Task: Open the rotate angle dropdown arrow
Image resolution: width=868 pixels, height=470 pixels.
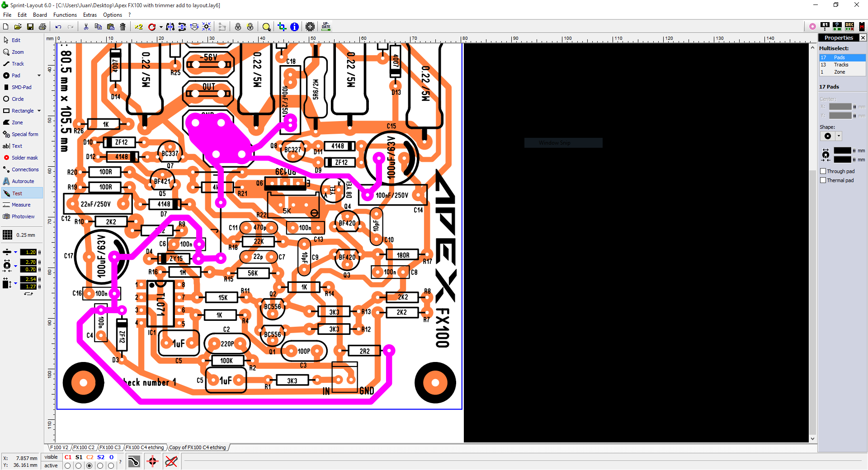Action: click(160, 27)
